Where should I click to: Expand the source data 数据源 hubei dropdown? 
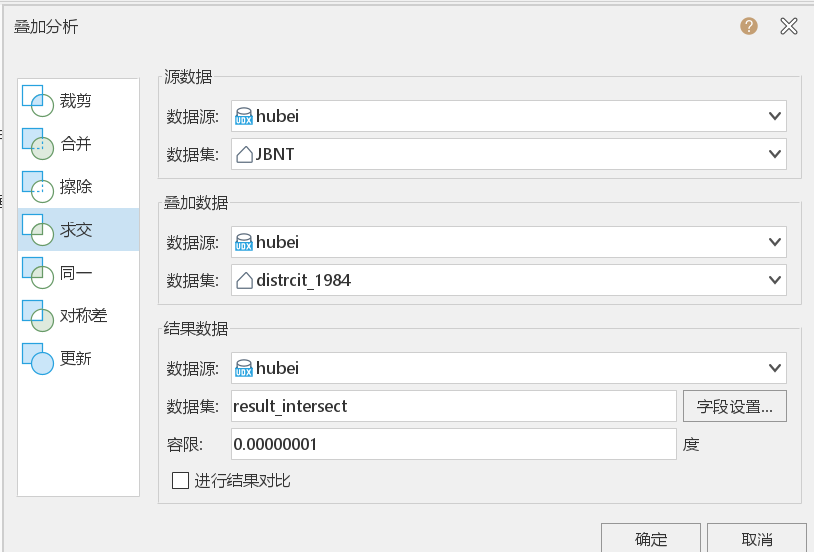[509, 116]
